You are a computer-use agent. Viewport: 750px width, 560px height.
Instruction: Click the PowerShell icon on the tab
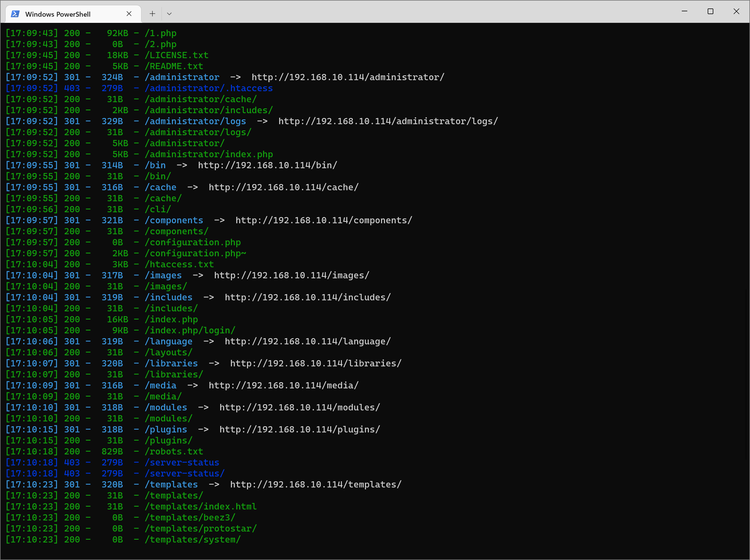tap(15, 14)
